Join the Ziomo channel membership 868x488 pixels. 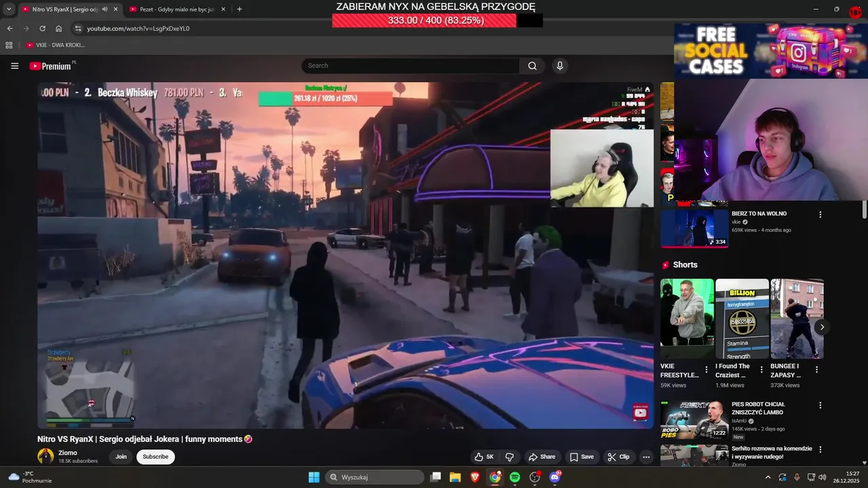click(x=121, y=457)
